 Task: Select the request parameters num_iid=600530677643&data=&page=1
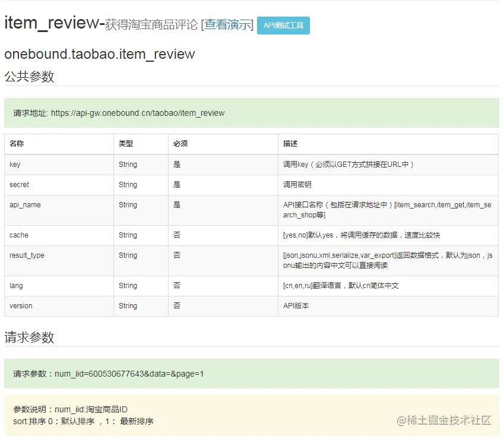pyautogui.click(x=129, y=374)
